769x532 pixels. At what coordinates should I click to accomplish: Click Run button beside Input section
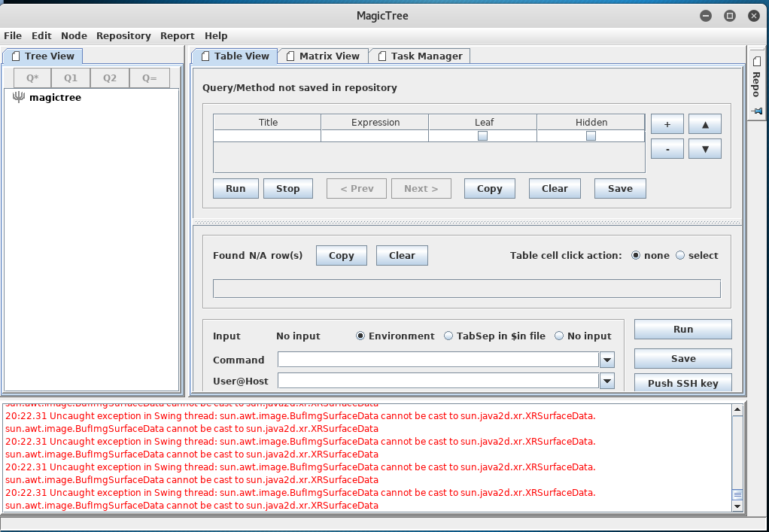[x=683, y=329]
